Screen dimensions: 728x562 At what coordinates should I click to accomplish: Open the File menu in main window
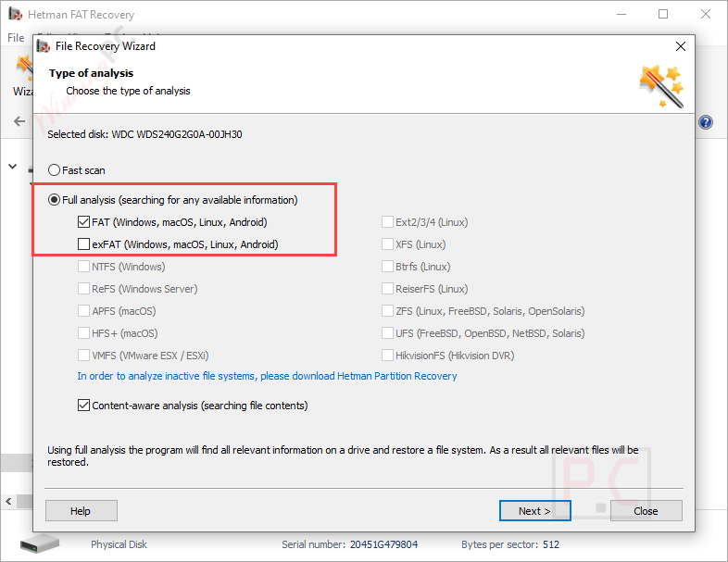pyautogui.click(x=16, y=38)
